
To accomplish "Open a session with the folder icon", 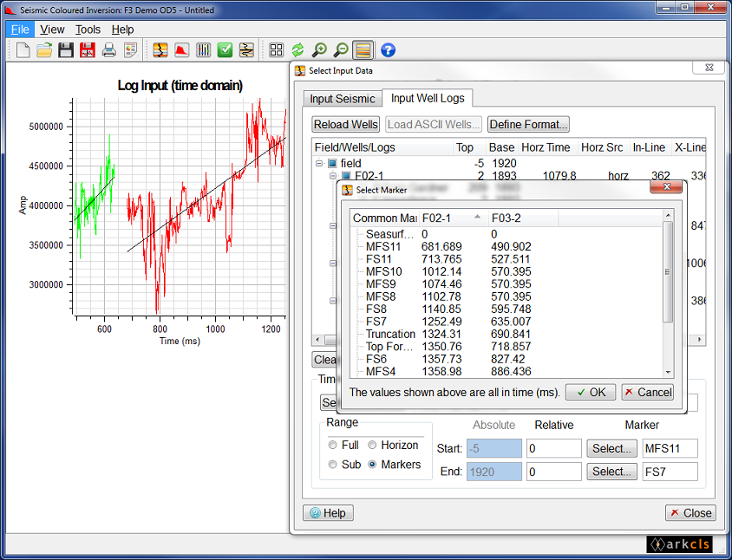I will coord(44,50).
